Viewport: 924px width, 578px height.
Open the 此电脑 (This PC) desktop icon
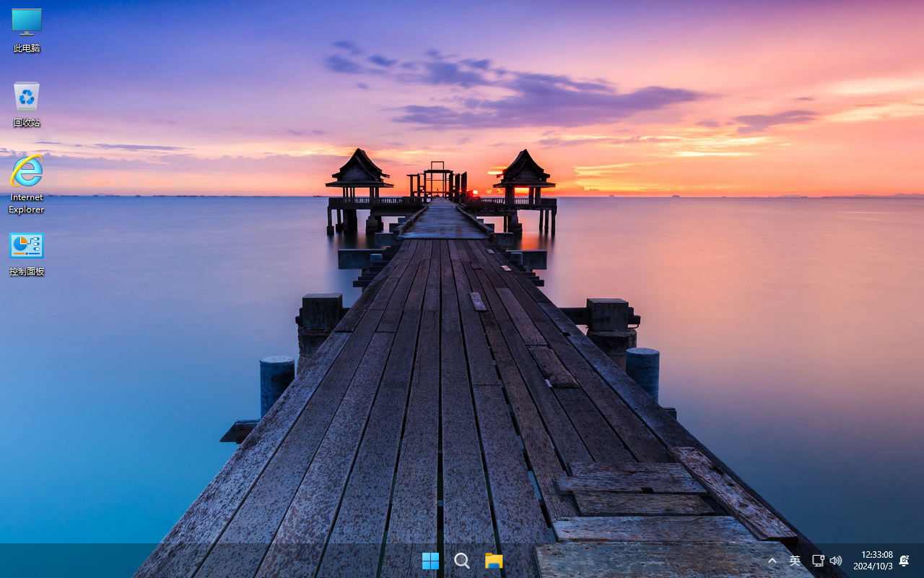tap(27, 29)
